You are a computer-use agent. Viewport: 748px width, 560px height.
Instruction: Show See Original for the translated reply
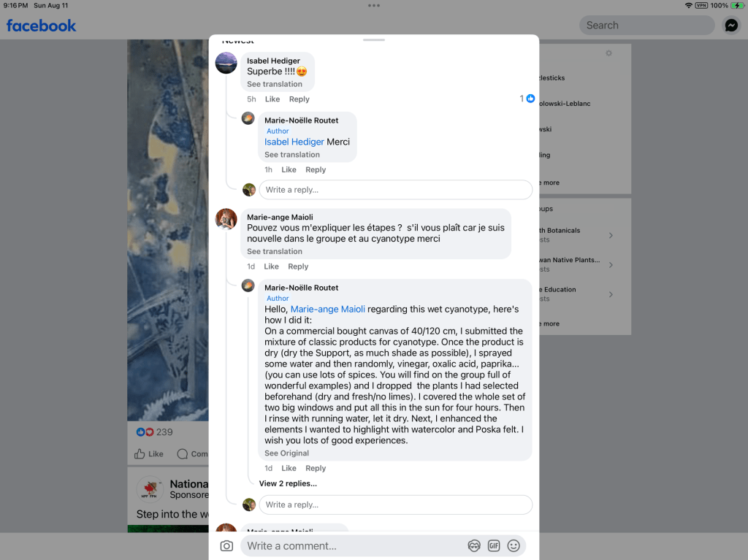286,453
